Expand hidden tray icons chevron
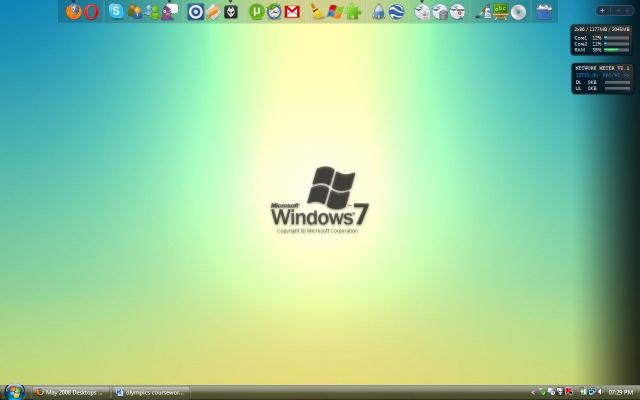Viewport: 640px width, 400px height. [533, 393]
